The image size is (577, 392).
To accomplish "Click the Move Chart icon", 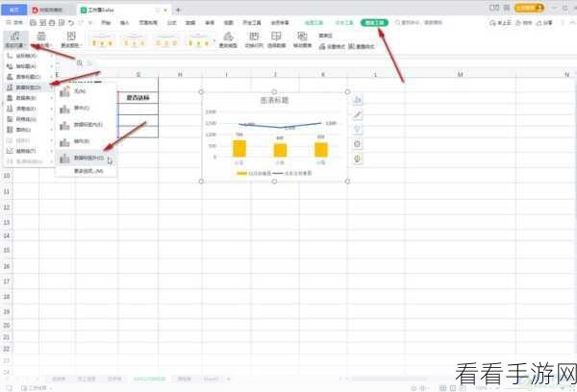I will pos(302,39).
